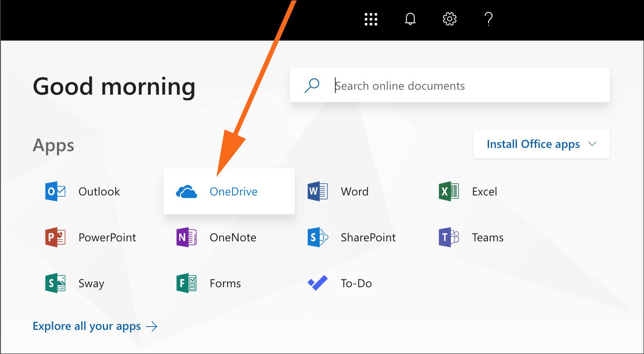Viewport: 644px width, 354px height.
Task: Launch the Forms app icon
Action: click(187, 283)
